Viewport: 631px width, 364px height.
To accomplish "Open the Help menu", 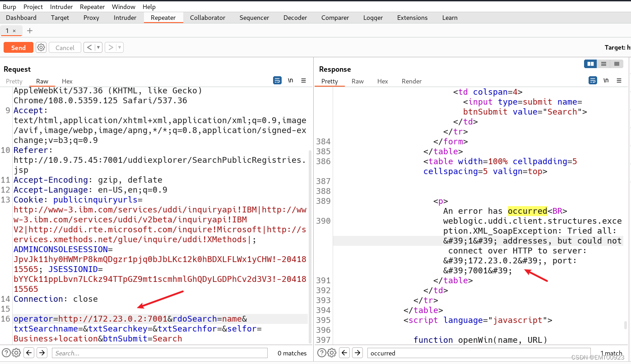I will 149,7.
